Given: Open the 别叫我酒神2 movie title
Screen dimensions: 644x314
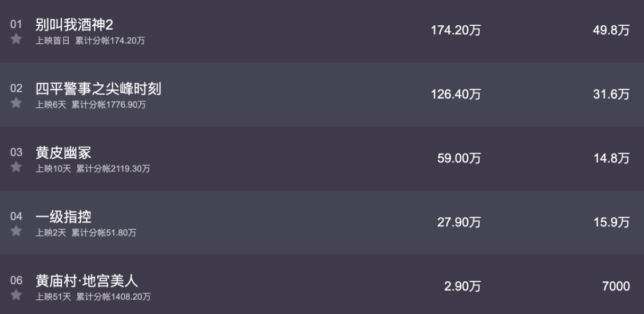Looking at the screenshot, I should 74,25.
